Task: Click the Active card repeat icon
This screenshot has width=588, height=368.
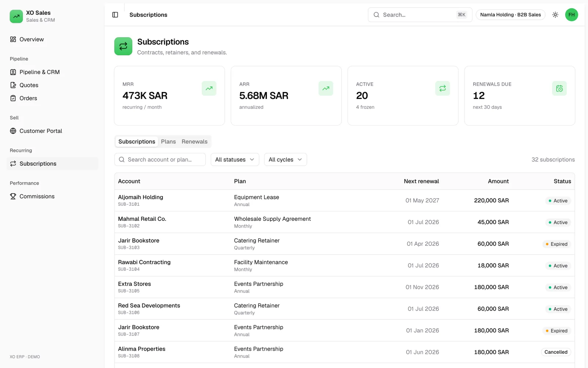Action: tap(442, 88)
